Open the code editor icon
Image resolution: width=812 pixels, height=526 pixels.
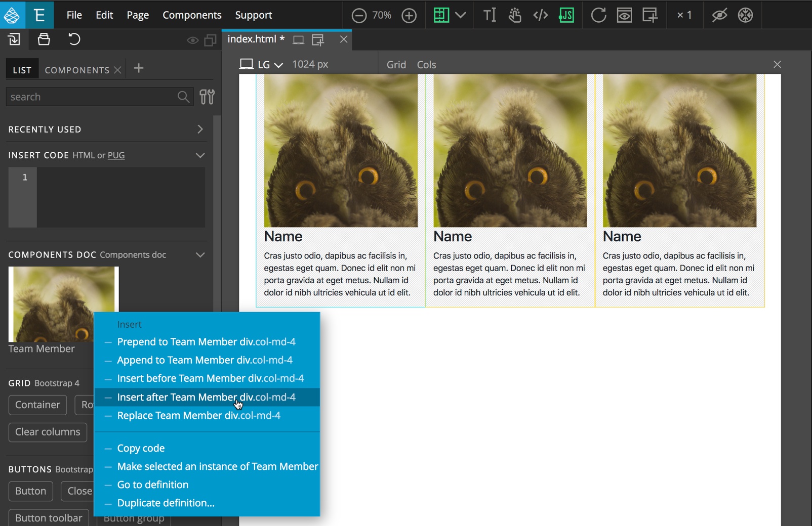[x=541, y=15]
